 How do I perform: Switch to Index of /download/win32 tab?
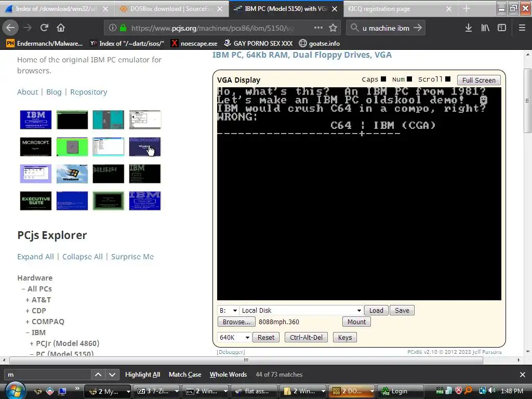56,9
